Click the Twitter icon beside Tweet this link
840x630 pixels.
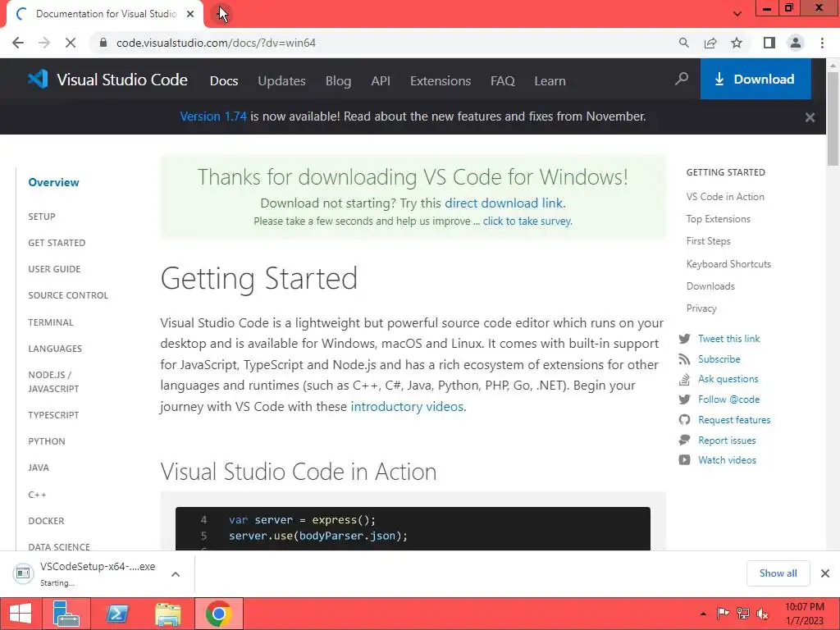click(x=684, y=339)
